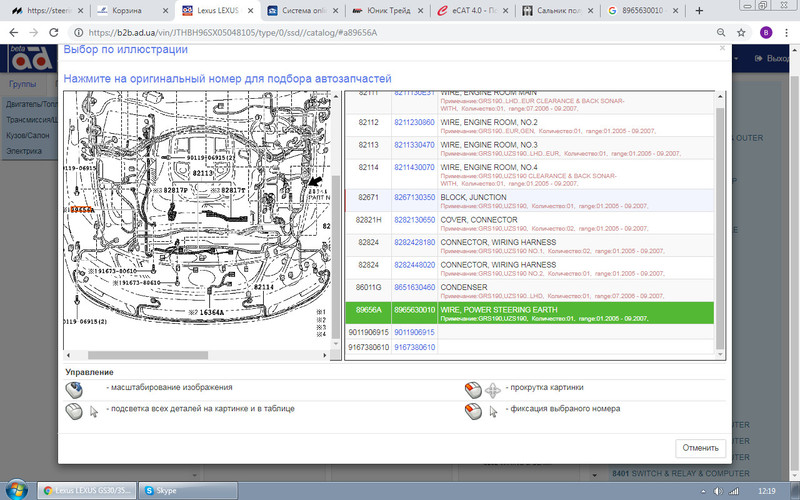The width and height of the screenshot is (800, 500).
Task: Select BLOCK, JUNCTION row text
Action: [x=473, y=197]
